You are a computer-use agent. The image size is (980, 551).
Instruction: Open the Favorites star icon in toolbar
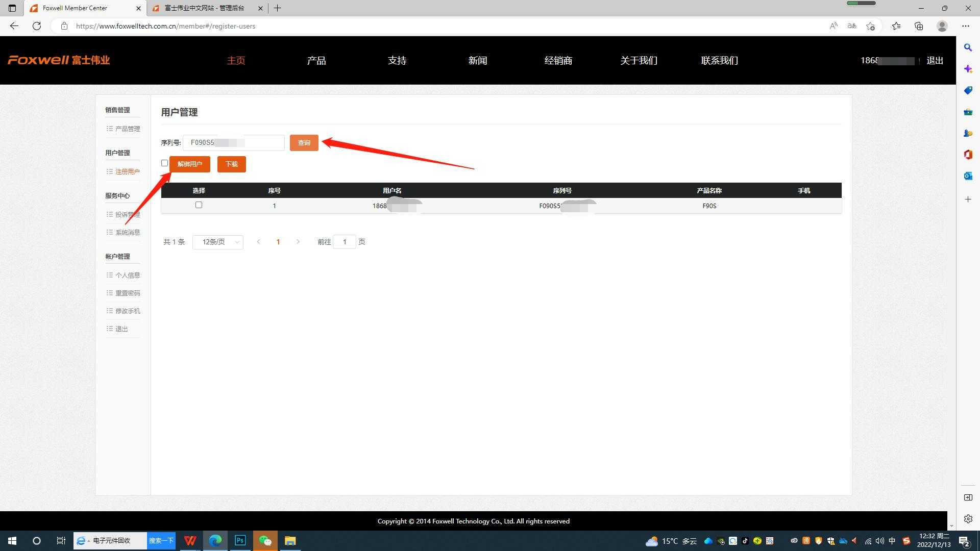(x=896, y=26)
